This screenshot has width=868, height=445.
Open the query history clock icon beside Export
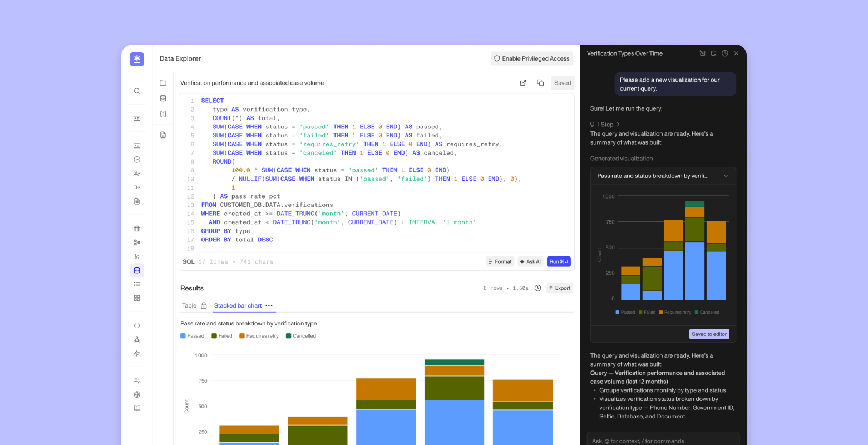point(537,288)
